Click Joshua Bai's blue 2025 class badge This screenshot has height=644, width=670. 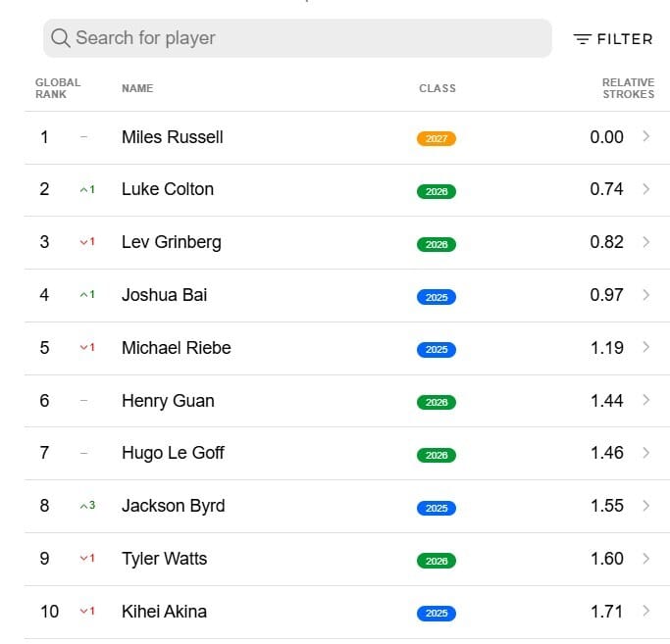tap(437, 297)
